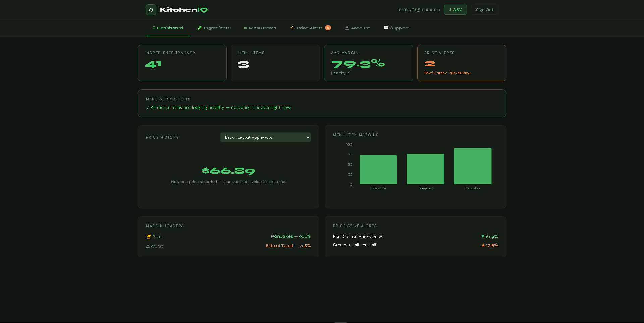Click the 13.5% price increase value
Viewport: 644px width, 323px height.
coord(492,245)
